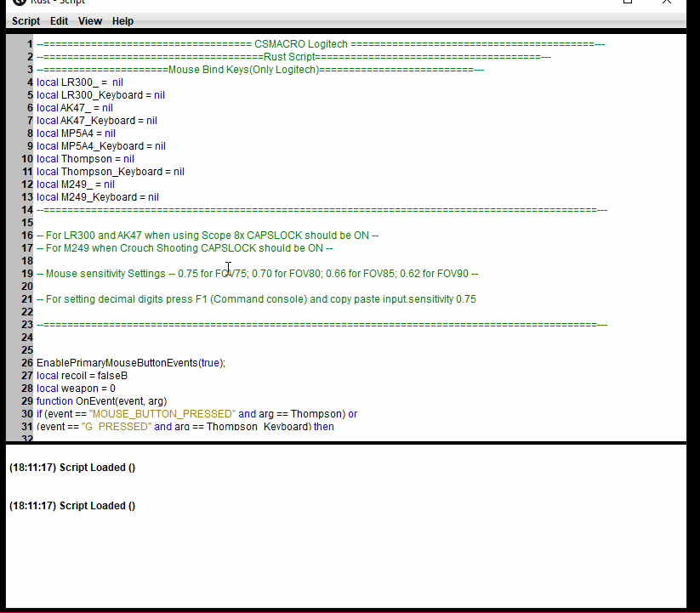
Task: Click the second 'Script Loaded ()' console message
Action: (x=72, y=506)
